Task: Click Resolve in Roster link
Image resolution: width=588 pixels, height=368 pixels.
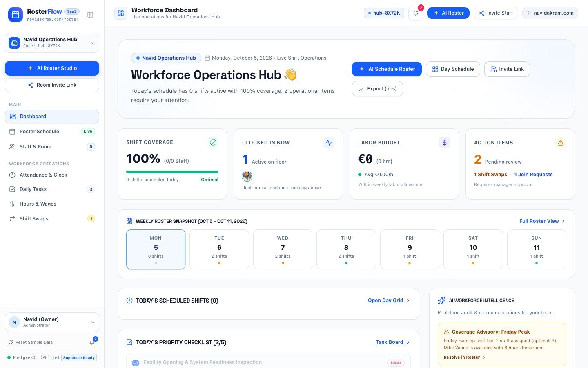Action: 464,357
